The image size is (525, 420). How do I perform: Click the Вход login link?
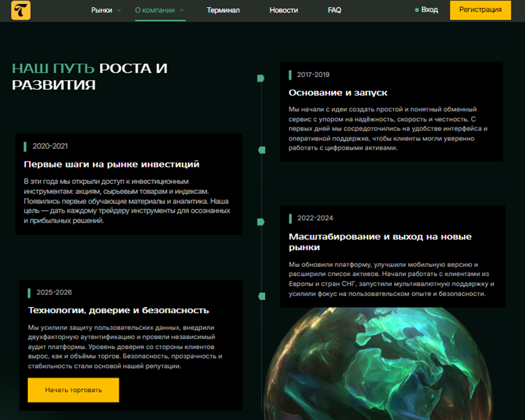point(430,10)
